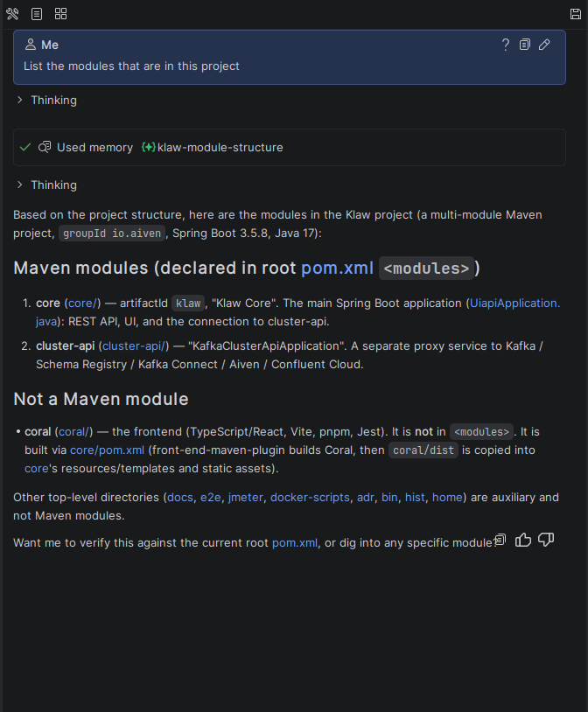The height and width of the screenshot is (712, 588).
Task: Open the core/pom.xml link
Action: point(108,450)
